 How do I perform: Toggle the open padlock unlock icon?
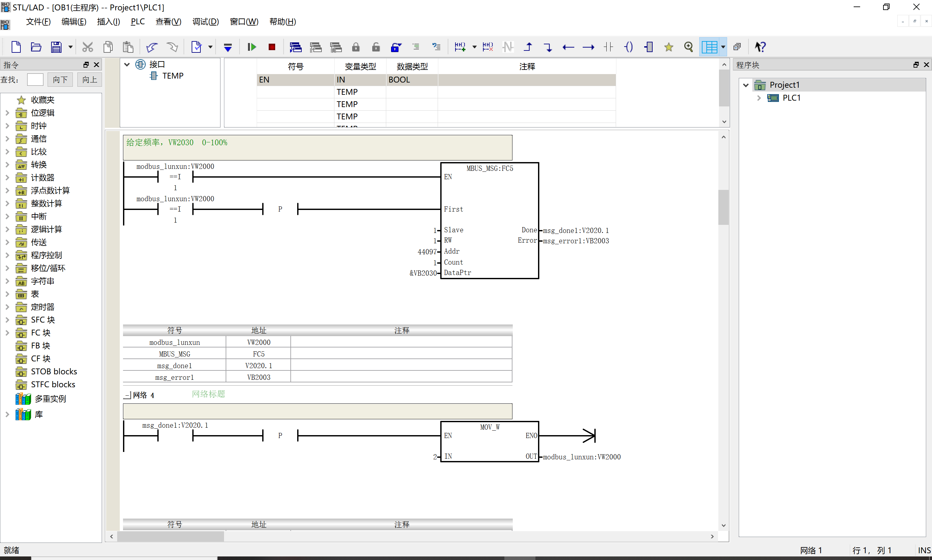coord(376,47)
